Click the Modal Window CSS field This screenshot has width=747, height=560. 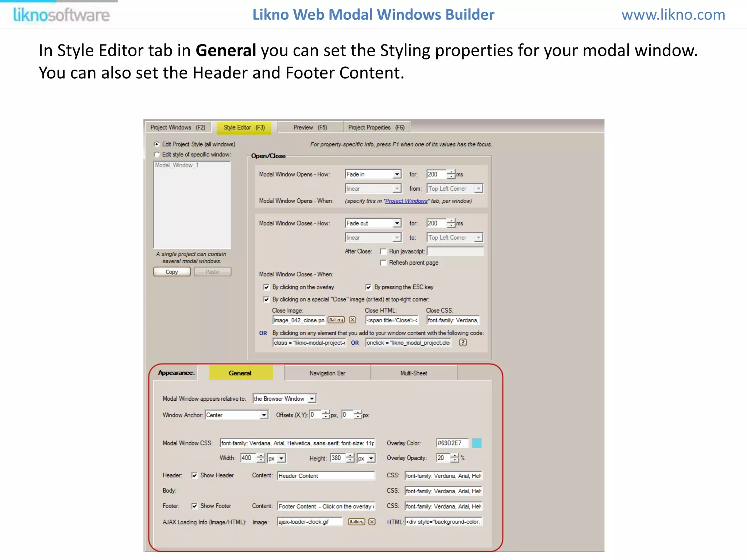[298, 443]
